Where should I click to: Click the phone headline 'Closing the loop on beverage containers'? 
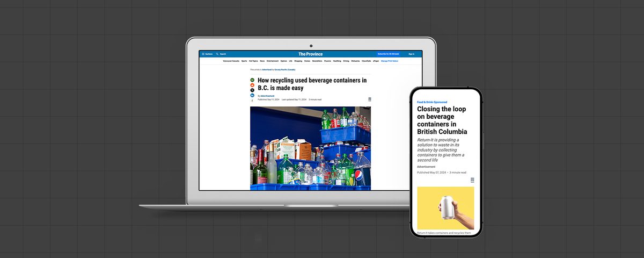click(x=442, y=120)
